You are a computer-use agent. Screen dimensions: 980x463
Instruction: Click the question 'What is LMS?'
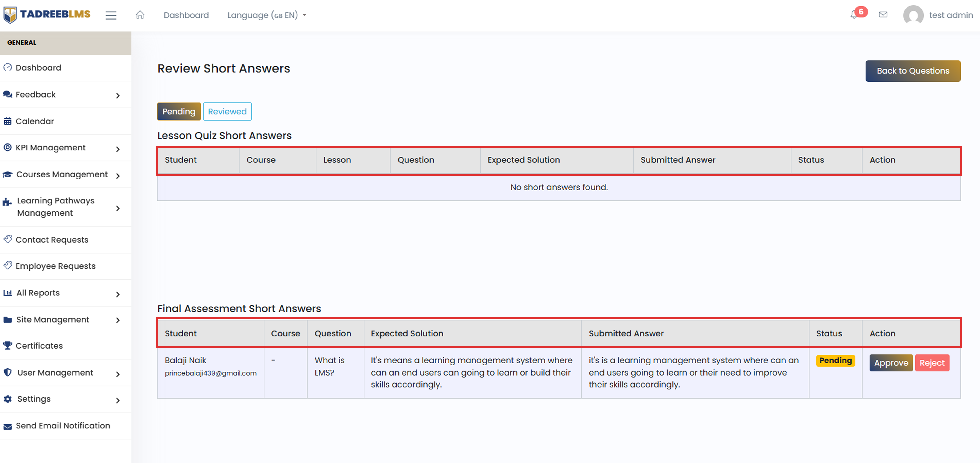coord(330,366)
